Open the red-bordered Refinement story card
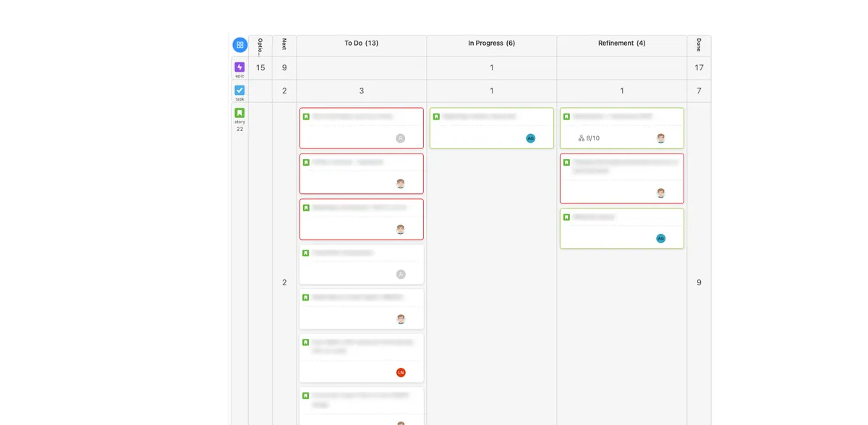 622,178
